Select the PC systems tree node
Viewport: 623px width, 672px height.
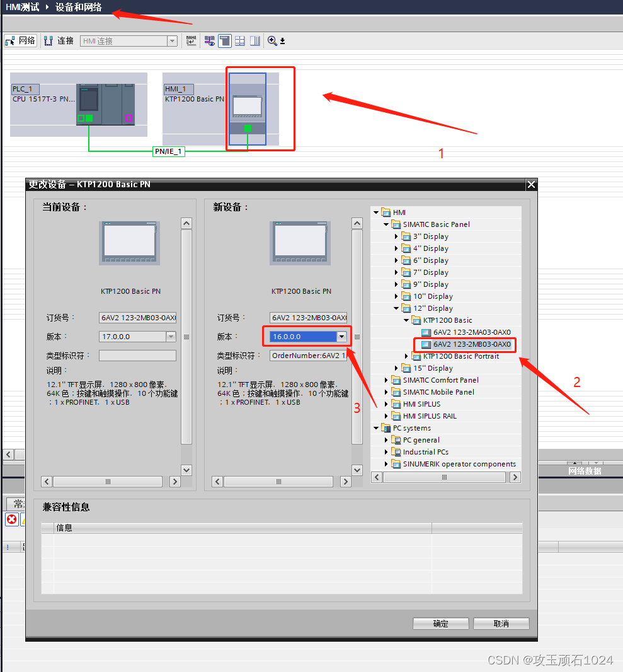[x=411, y=428]
